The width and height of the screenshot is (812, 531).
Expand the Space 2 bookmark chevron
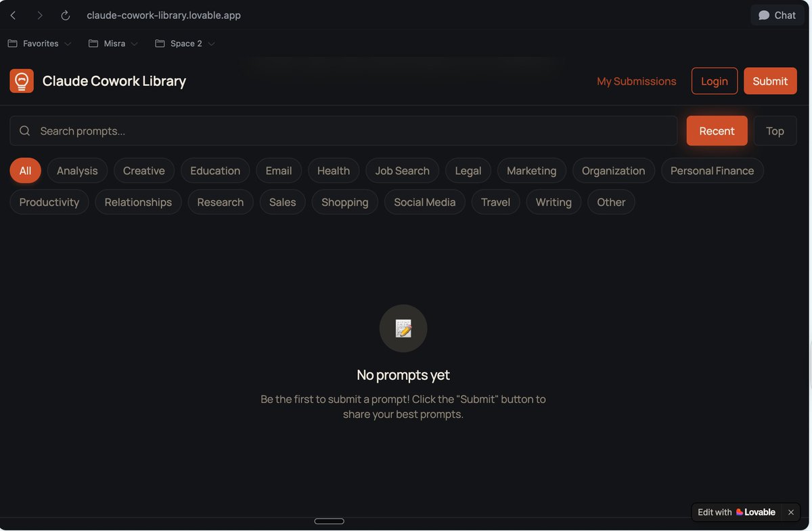coord(211,44)
